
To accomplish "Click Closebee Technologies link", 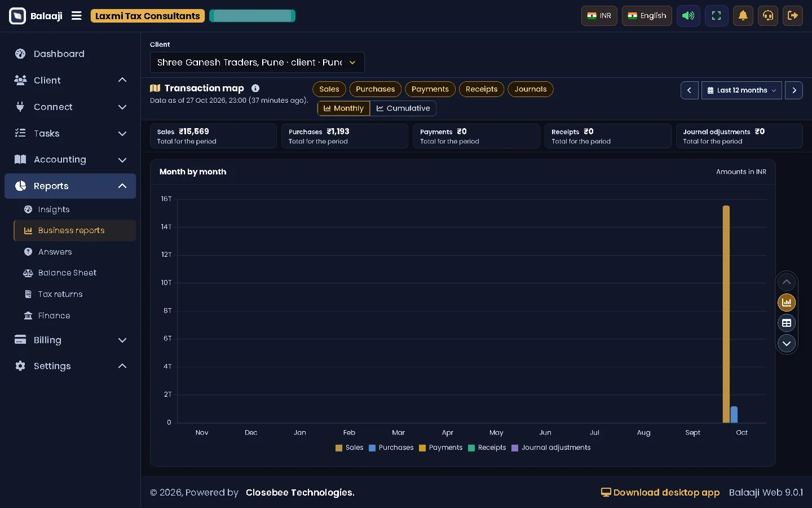I will pos(300,492).
